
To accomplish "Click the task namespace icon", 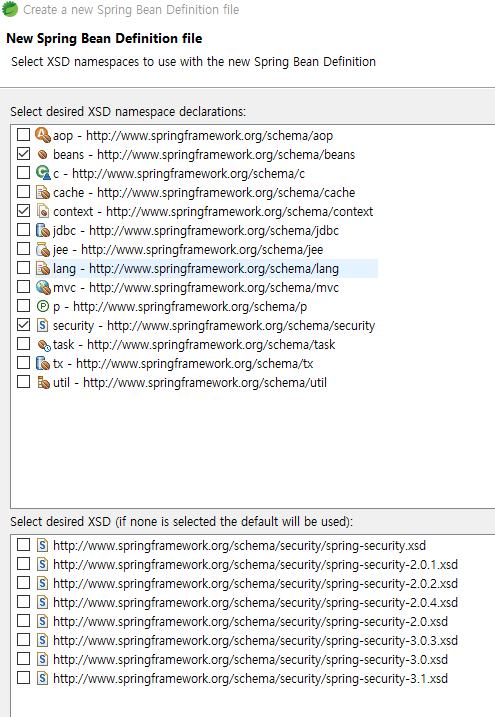I will tap(43, 345).
